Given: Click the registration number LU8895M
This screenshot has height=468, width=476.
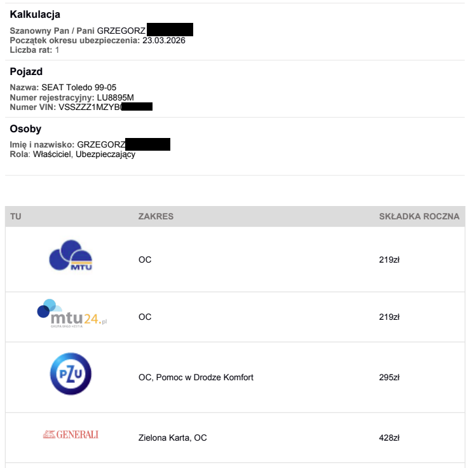Looking at the screenshot, I should (115, 98).
